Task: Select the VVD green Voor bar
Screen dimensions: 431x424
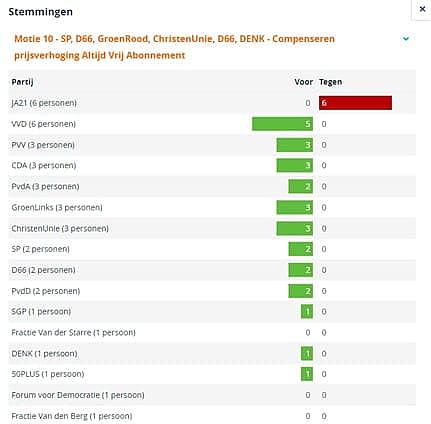Action: pyautogui.click(x=282, y=124)
